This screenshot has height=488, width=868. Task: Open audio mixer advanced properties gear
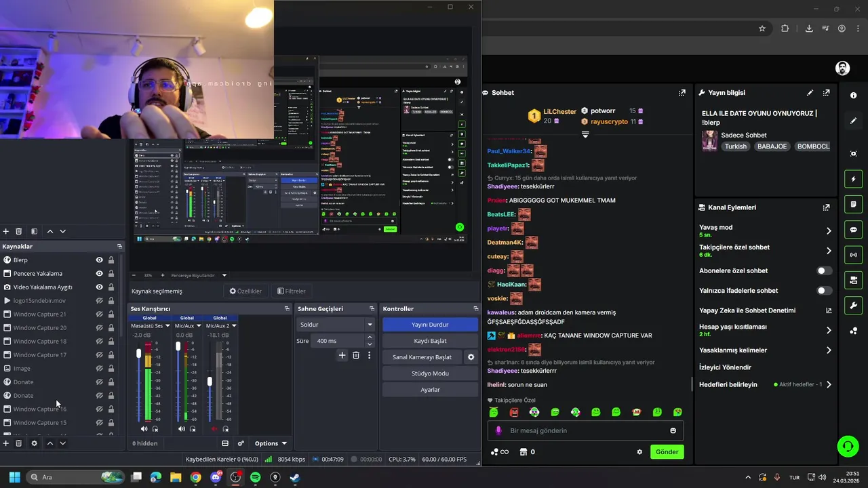pos(241,443)
